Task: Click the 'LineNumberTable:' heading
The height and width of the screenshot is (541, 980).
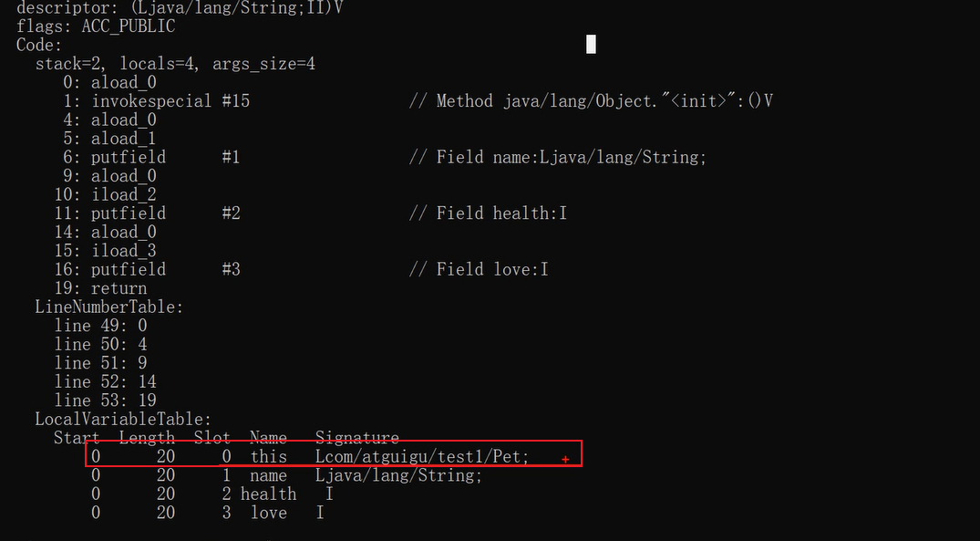Action: [x=109, y=307]
